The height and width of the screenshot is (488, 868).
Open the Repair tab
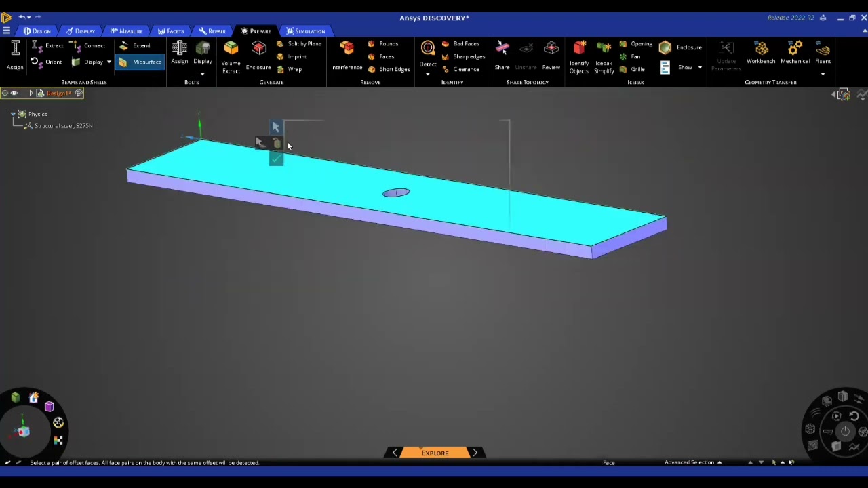(213, 31)
